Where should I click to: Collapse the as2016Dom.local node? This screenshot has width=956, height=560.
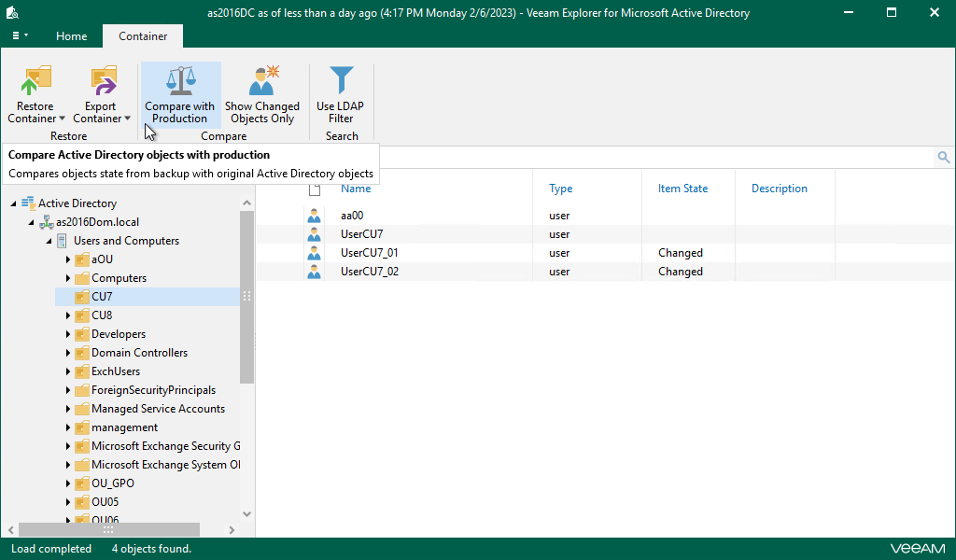pos(31,222)
